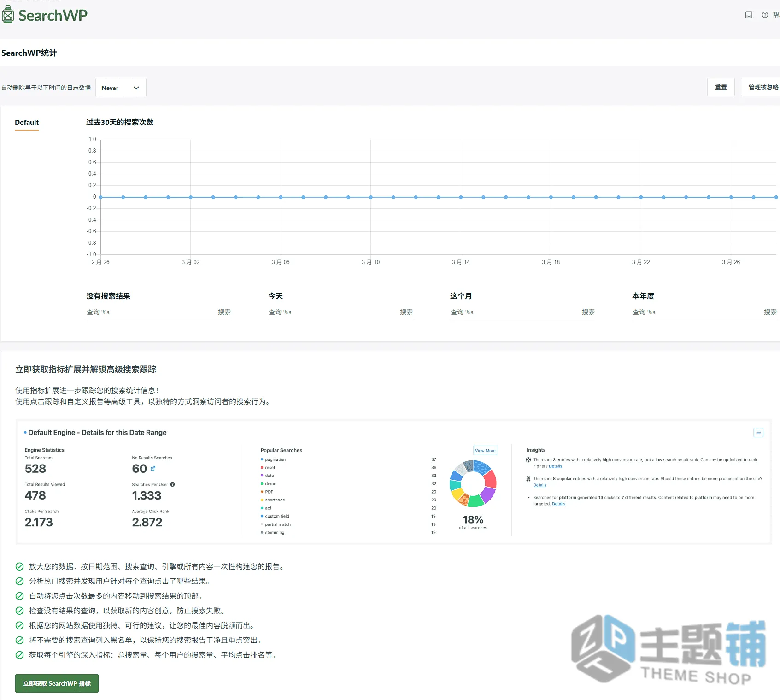Click the 'PDF' popular search entry
Image resolution: width=780 pixels, height=700 pixels.
[x=269, y=492]
